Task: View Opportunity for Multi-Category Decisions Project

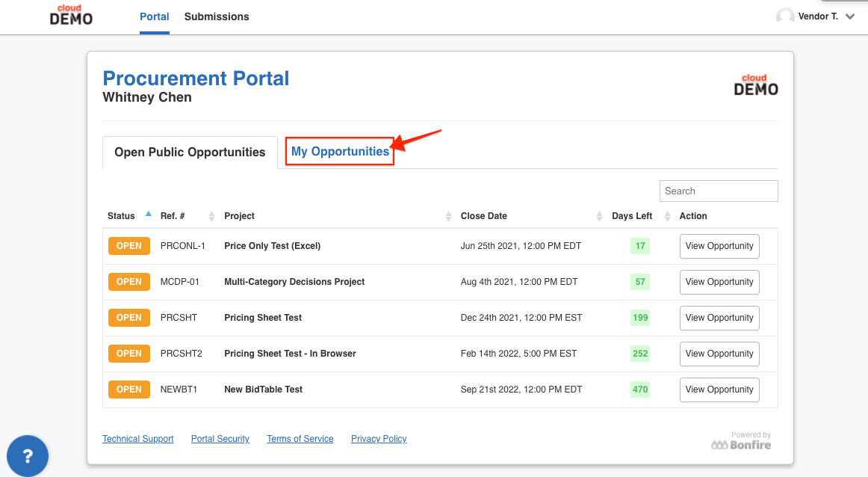Action: point(719,282)
